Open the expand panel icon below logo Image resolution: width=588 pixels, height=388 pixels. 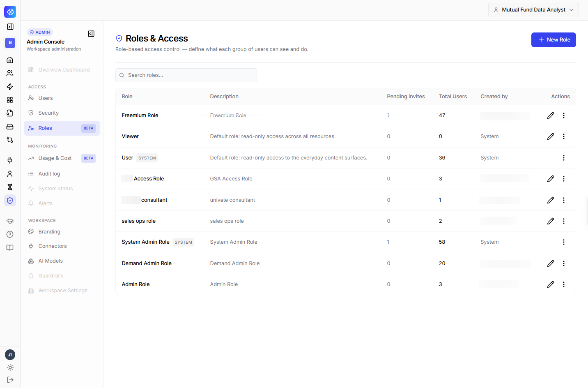click(10, 27)
